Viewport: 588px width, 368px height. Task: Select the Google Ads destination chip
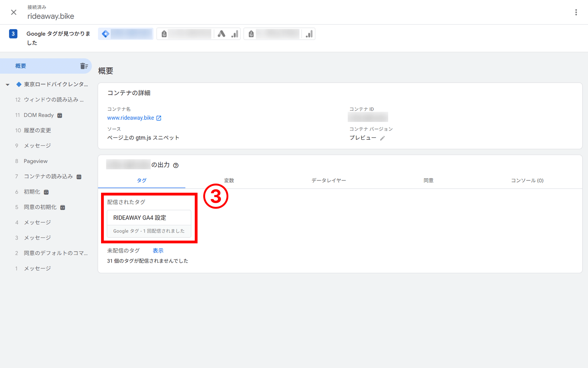pyautogui.click(x=198, y=34)
